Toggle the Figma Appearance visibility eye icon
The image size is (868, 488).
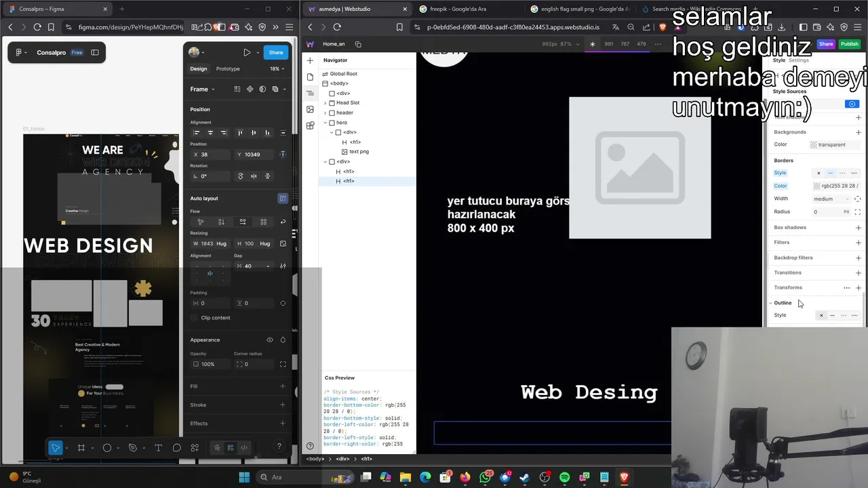(x=269, y=340)
